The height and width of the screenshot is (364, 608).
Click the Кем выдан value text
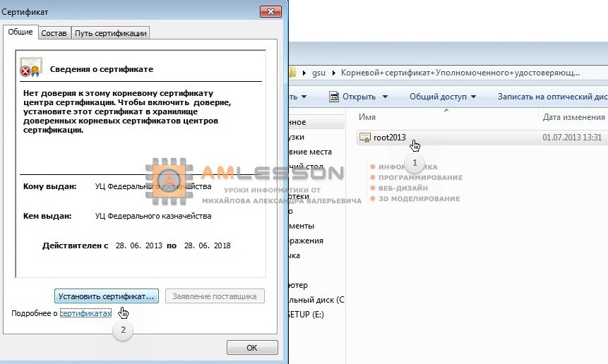153,216
